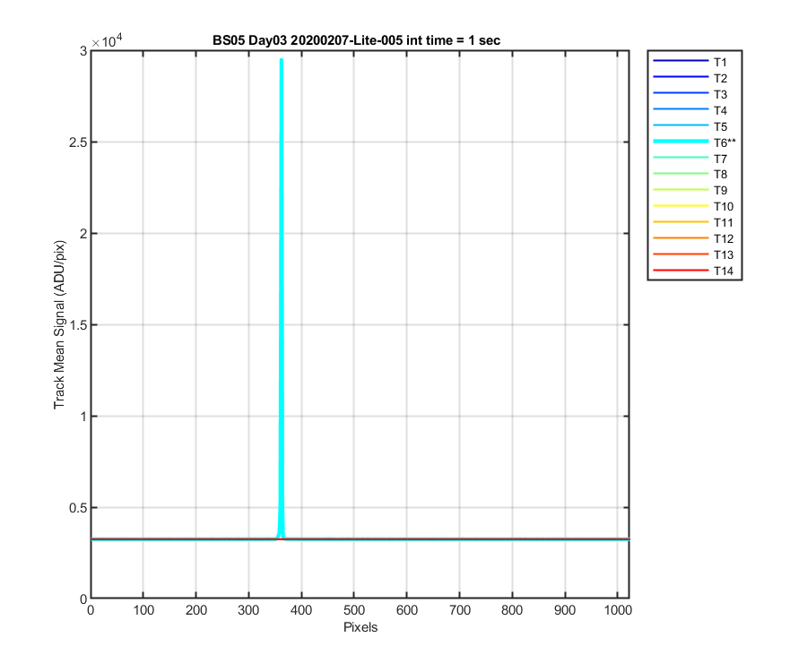The image size is (807, 672).
Task: Click the 2.5 y-axis tick label
Action: coord(78,142)
